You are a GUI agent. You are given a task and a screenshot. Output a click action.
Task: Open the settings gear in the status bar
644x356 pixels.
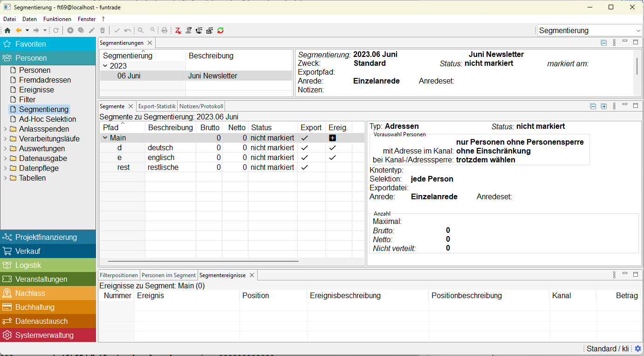click(x=638, y=349)
